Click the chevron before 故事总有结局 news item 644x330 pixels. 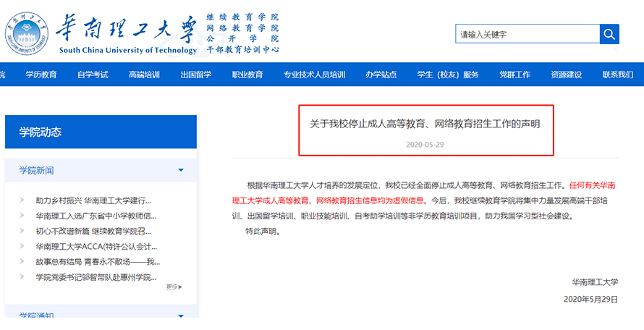pos(22,261)
